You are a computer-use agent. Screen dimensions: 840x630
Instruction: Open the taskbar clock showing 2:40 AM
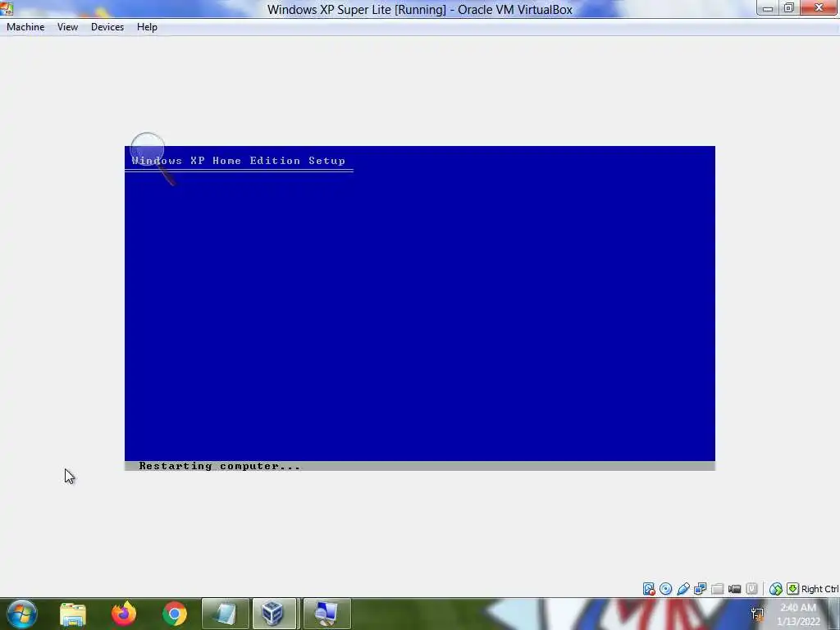click(x=798, y=614)
